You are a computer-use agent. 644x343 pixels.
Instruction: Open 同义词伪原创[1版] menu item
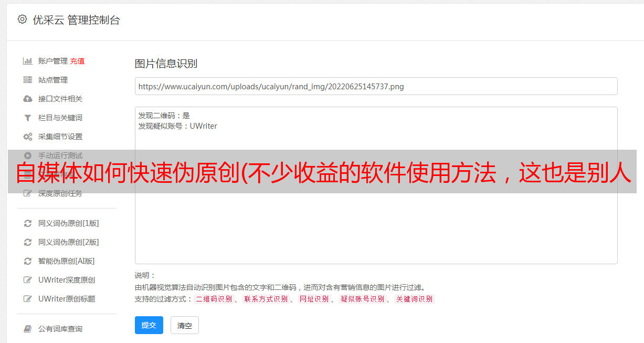tap(69, 223)
